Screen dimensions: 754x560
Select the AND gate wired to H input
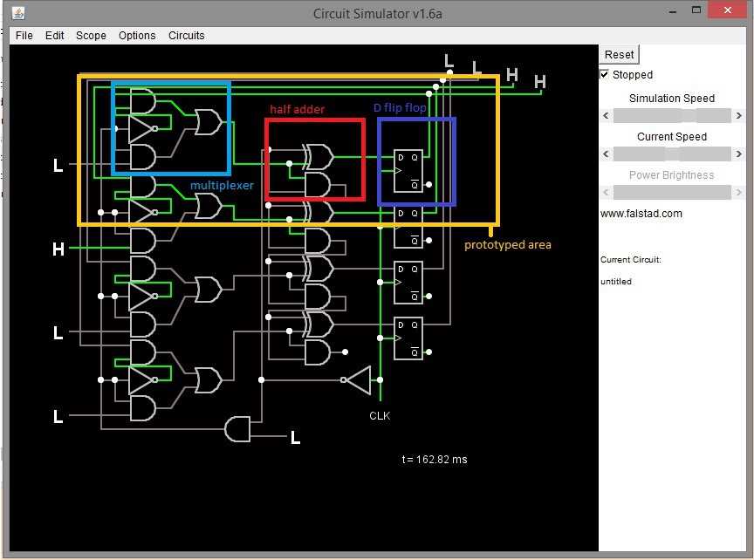[143, 241]
